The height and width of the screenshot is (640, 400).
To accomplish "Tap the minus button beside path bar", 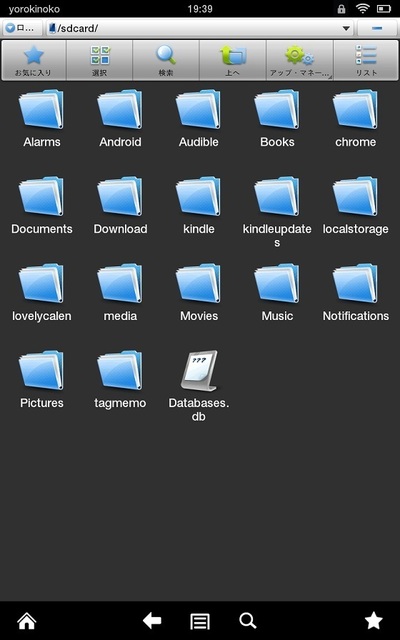I will [x=377, y=28].
